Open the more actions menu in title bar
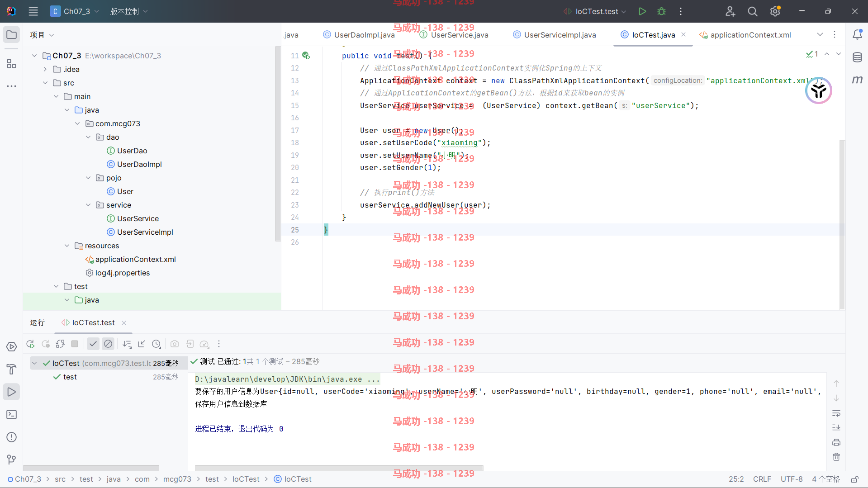This screenshot has width=868, height=488. tap(681, 11)
